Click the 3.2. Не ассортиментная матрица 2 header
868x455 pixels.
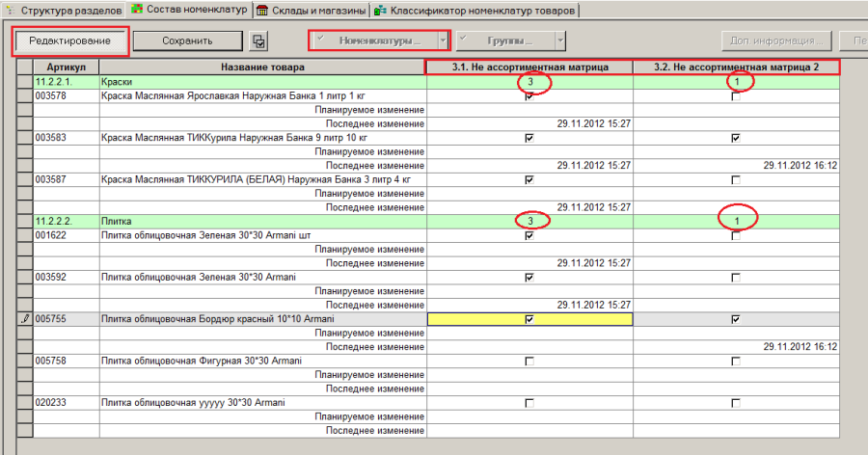tap(736, 67)
